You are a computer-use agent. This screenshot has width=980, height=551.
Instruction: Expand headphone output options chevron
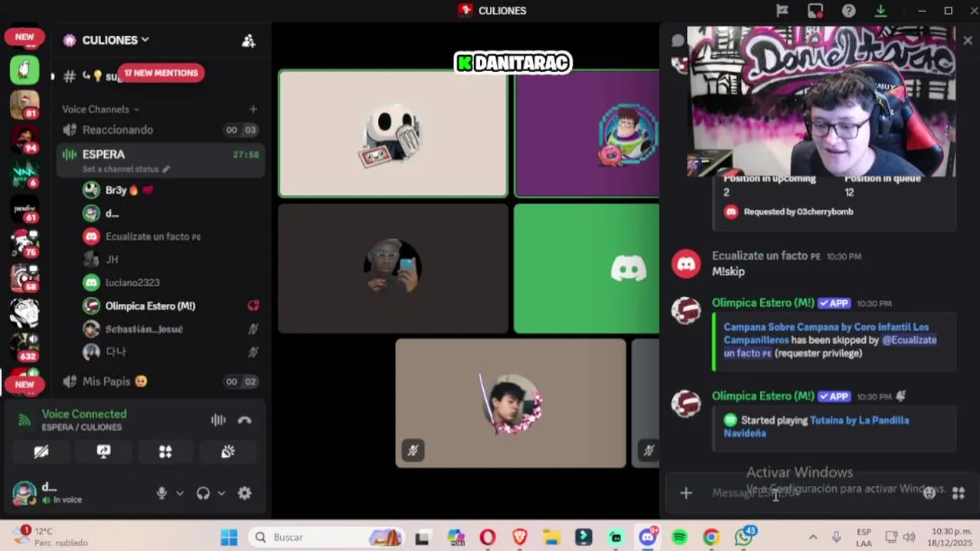221,494
